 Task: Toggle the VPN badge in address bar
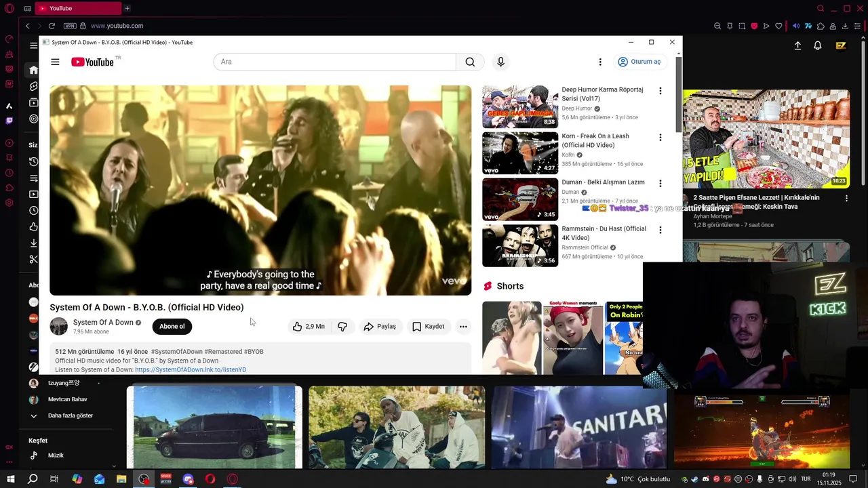(x=70, y=26)
